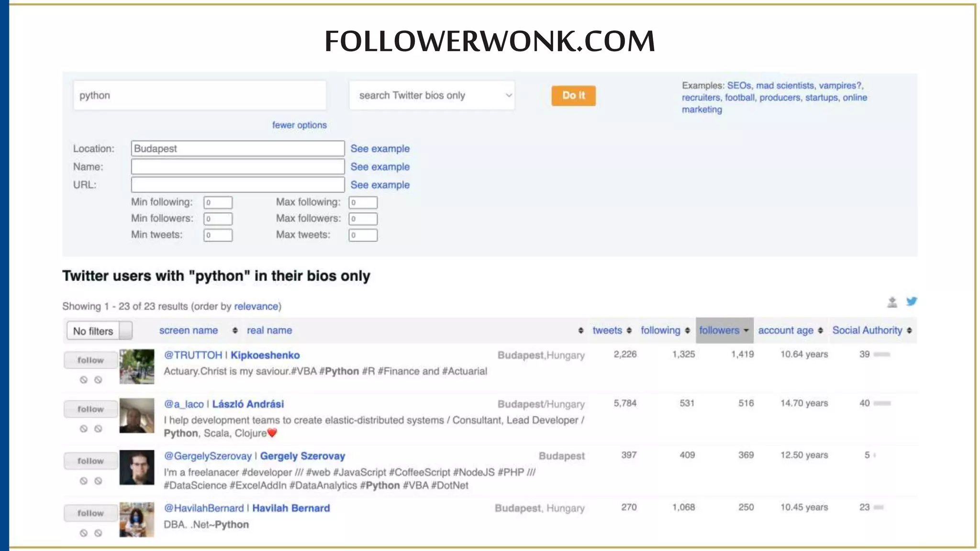The height and width of the screenshot is (551, 980).
Task: Open See example link for URL
Action: pyautogui.click(x=380, y=185)
